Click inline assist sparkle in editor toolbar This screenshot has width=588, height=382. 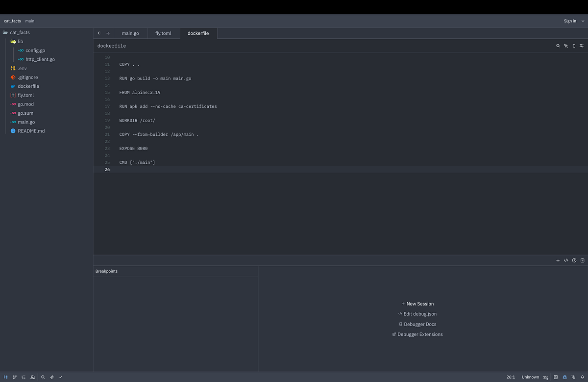pos(566,46)
